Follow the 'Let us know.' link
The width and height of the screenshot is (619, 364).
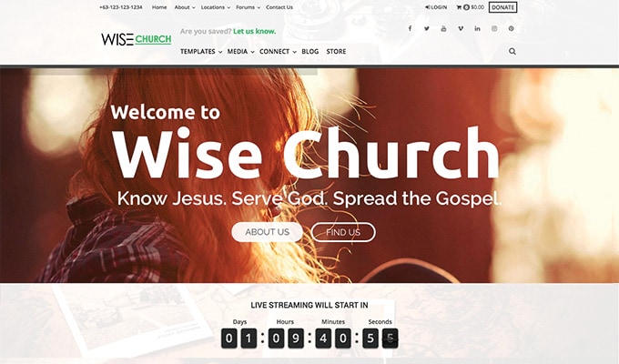click(255, 31)
